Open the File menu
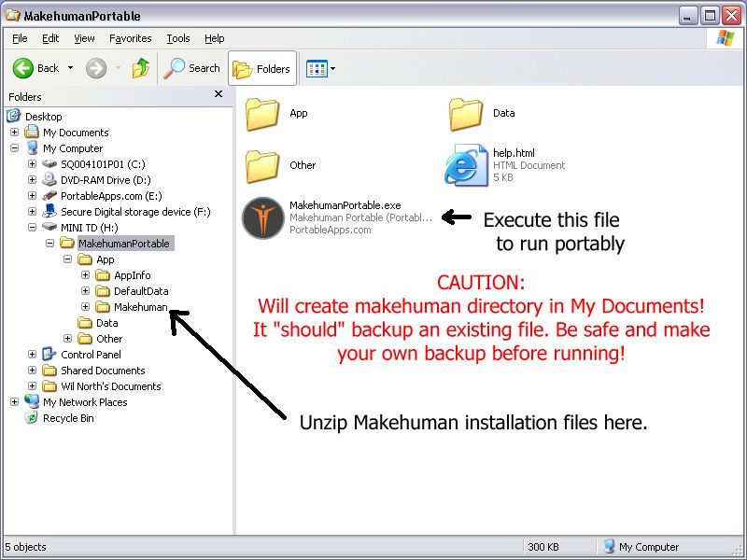Screen dimensions: 747x560 pyautogui.click(x=20, y=38)
